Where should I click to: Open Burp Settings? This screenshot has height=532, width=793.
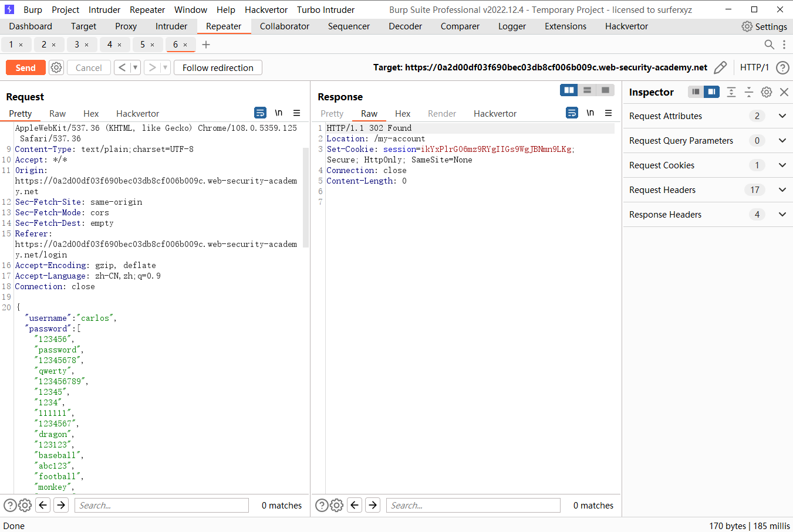pyautogui.click(x=764, y=26)
